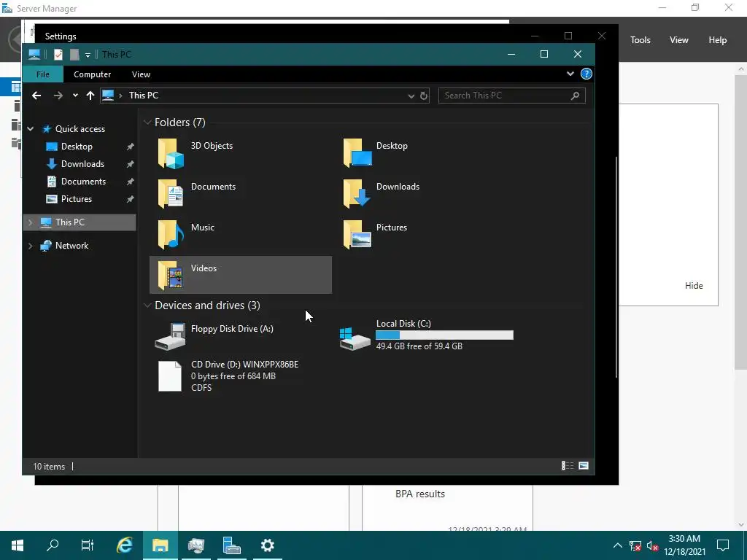Viewport: 747px width, 560px height.
Task: Click BPA results in Server Manager
Action: 420,494
